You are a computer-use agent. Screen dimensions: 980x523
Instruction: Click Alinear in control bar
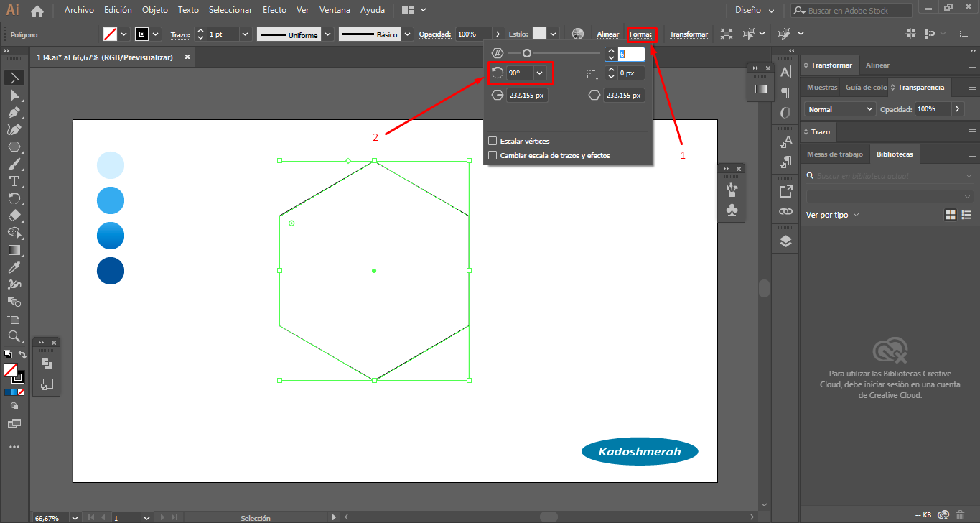click(607, 34)
